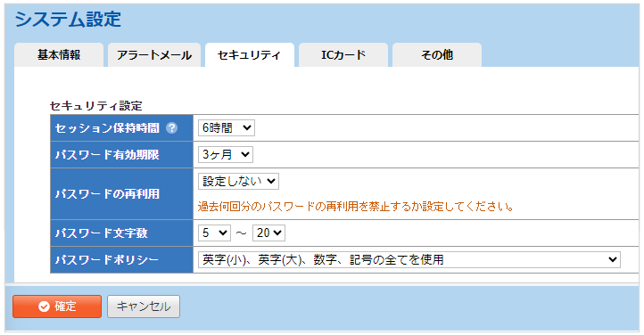Go to the その他 tab
The width and height of the screenshot is (644, 335).
437,55
